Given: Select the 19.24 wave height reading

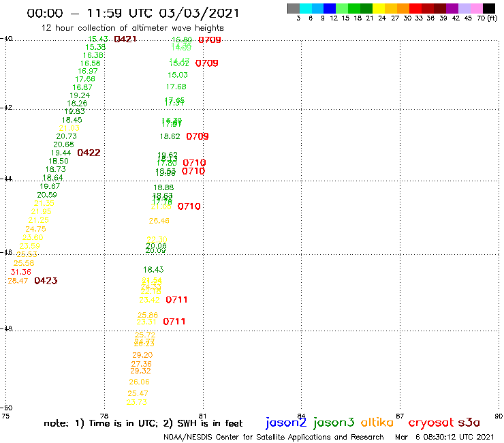Looking at the screenshot, I should point(80,95).
